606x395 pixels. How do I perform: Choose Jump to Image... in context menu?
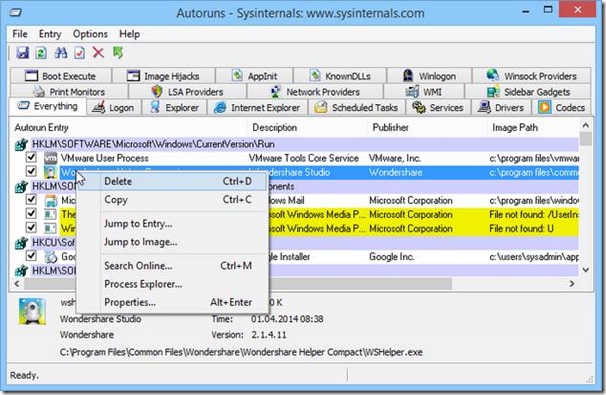point(172,242)
